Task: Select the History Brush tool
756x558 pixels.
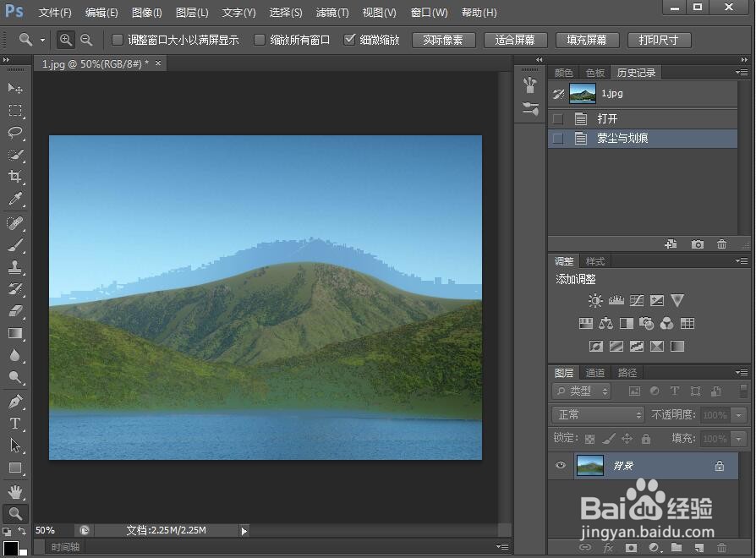Action: coord(15,289)
